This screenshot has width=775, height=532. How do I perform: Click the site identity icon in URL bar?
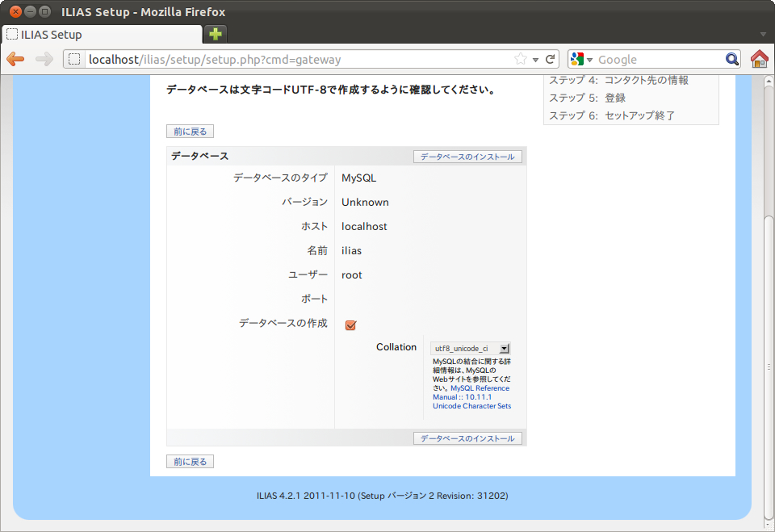coord(75,59)
